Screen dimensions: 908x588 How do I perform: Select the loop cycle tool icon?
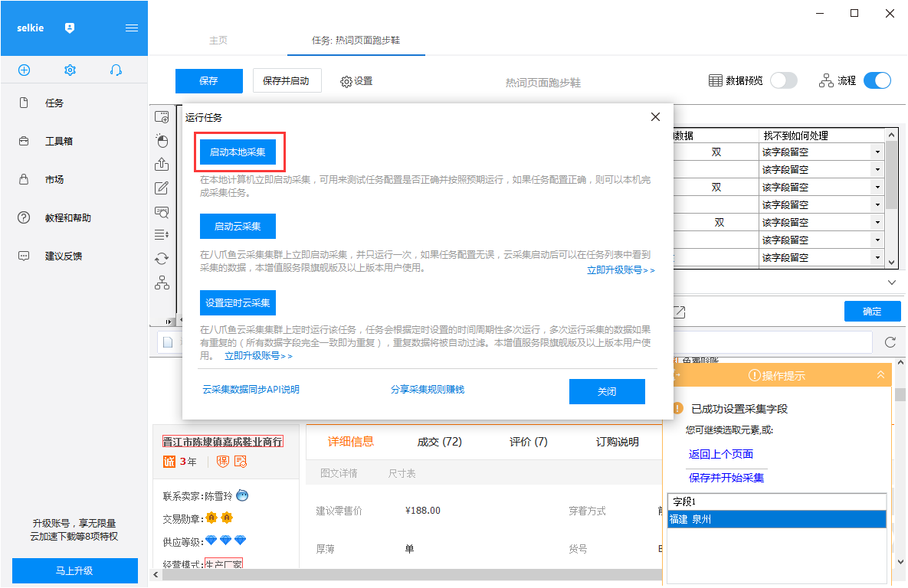[x=162, y=259]
